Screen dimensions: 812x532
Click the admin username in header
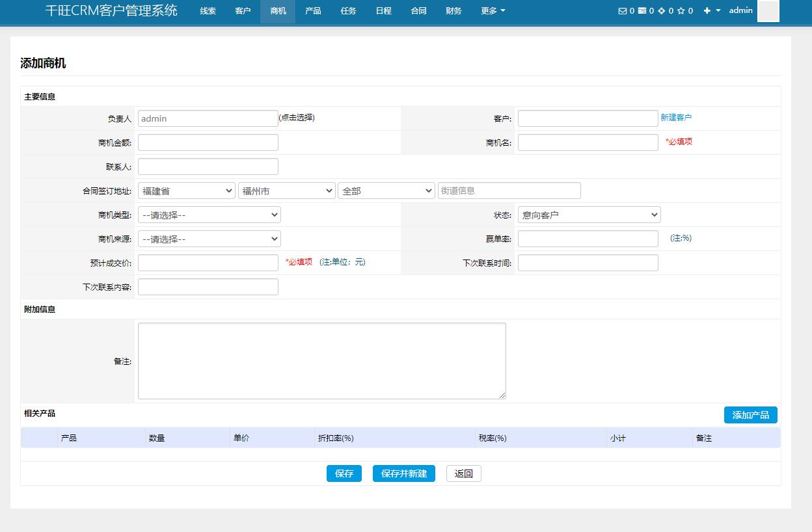pos(741,10)
